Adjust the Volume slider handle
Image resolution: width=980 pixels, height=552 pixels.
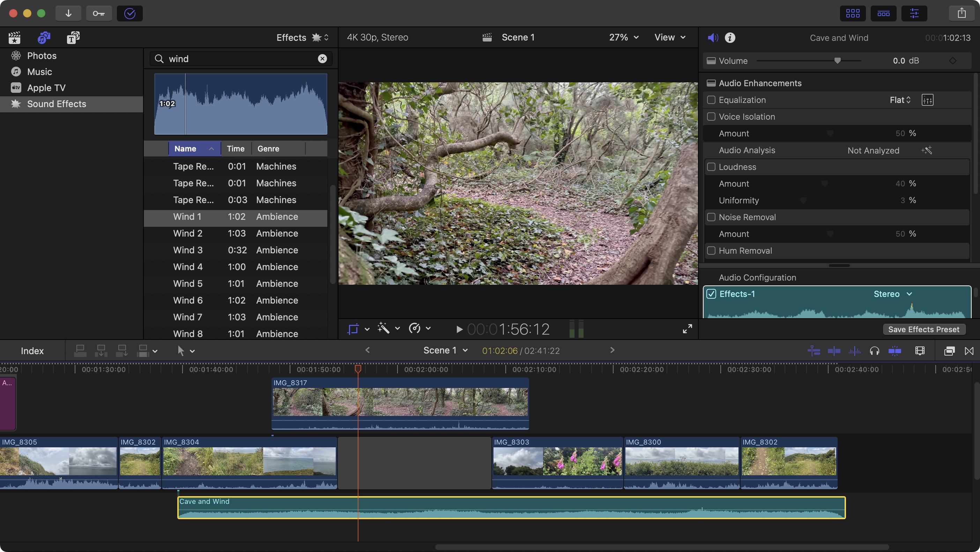(x=838, y=60)
